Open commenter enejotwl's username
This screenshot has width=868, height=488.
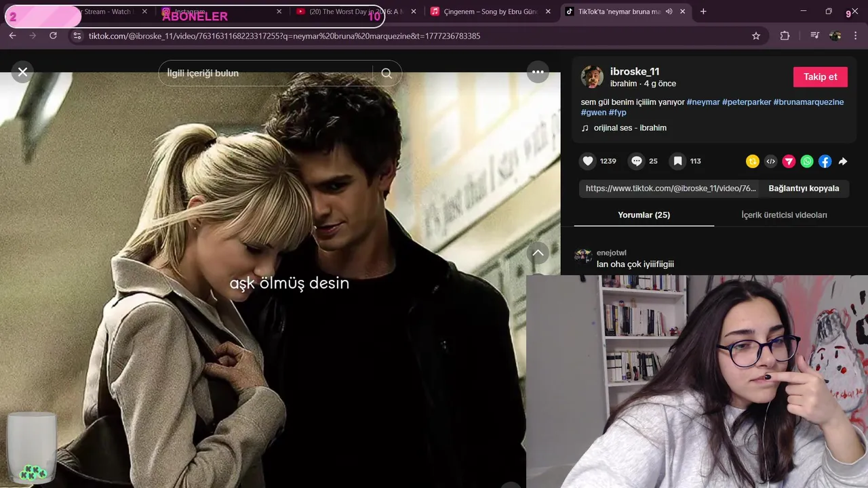coord(611,253)
